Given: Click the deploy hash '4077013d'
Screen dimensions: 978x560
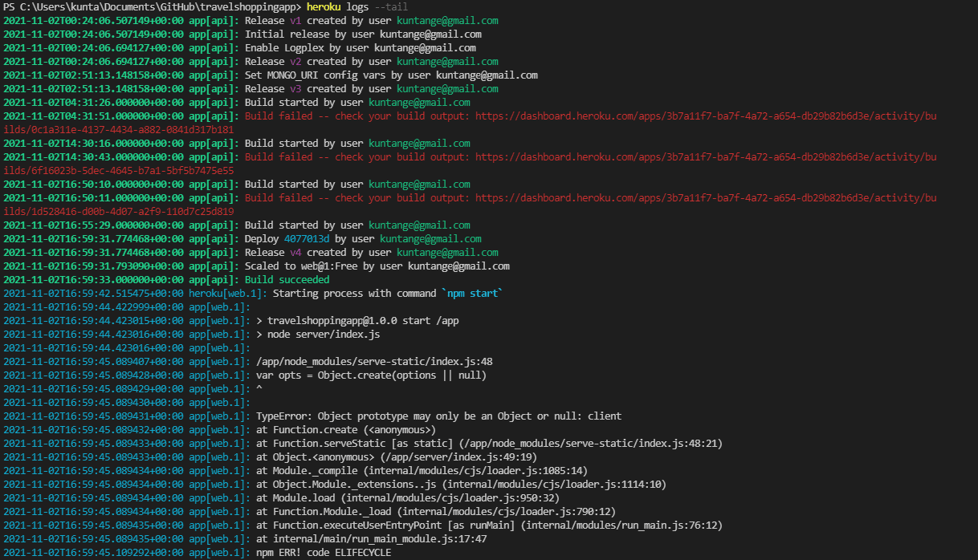Looking at the screenshot, I should point(307,238).
